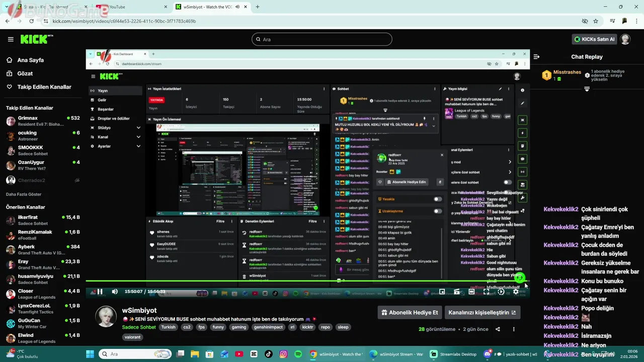This screenshot has height=362, width=644.
Task: Switch to the wSimbiyot Watch the VOD tab
Action: click(211, 7)
